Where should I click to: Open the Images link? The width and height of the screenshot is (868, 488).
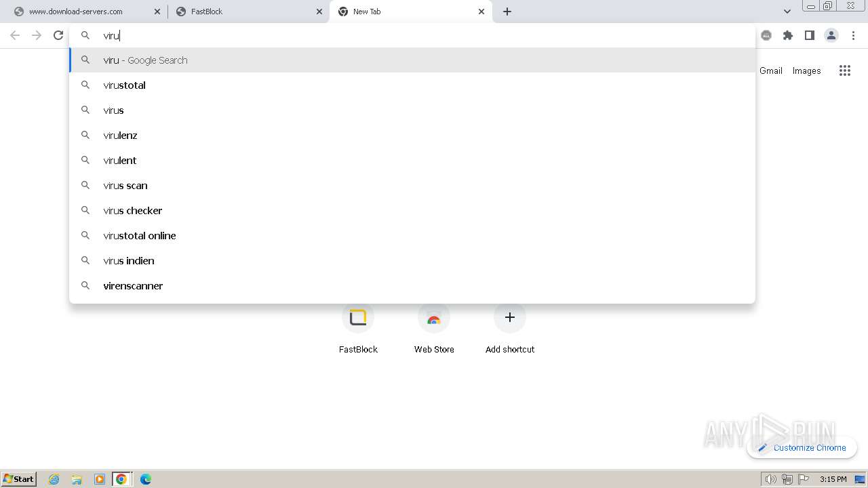click(x=806, y=70)
